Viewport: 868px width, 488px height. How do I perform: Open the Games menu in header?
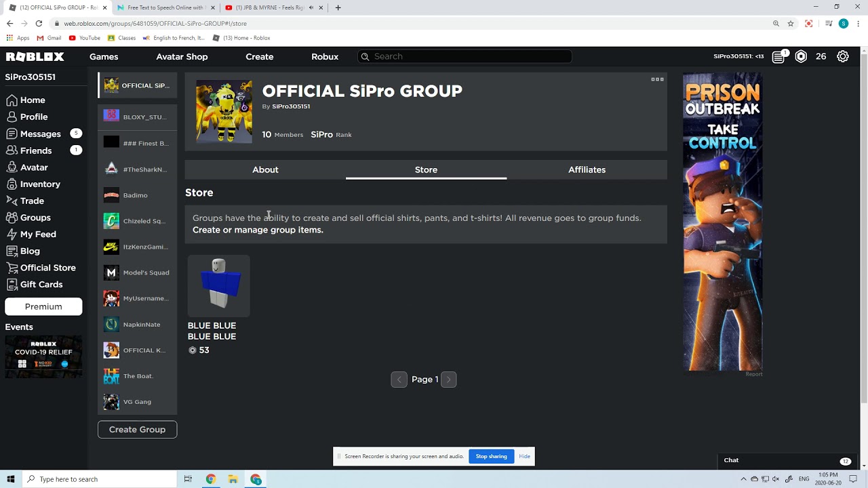click(x=104, y=57)
